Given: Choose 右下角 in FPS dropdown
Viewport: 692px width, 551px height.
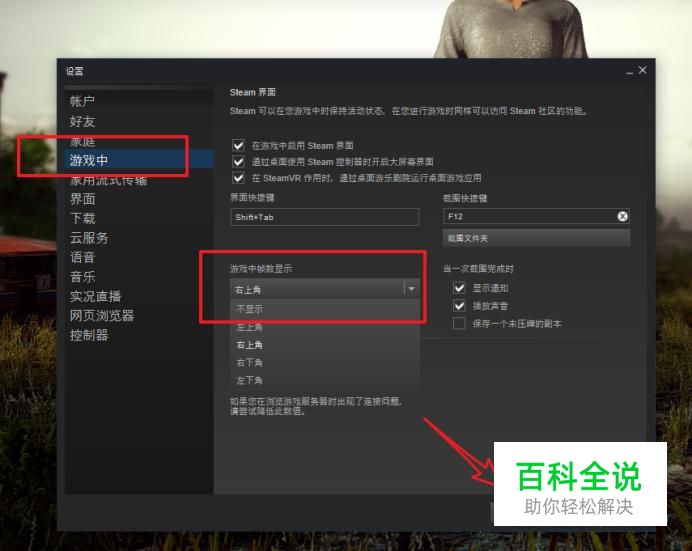Looking at the screenshot, I should click(325, 362).
